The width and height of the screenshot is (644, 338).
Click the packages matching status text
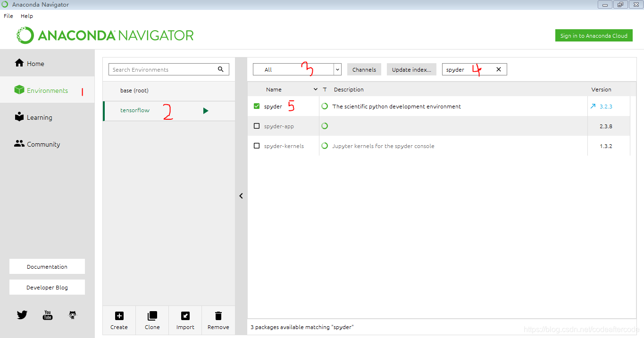tap(302, 327)
